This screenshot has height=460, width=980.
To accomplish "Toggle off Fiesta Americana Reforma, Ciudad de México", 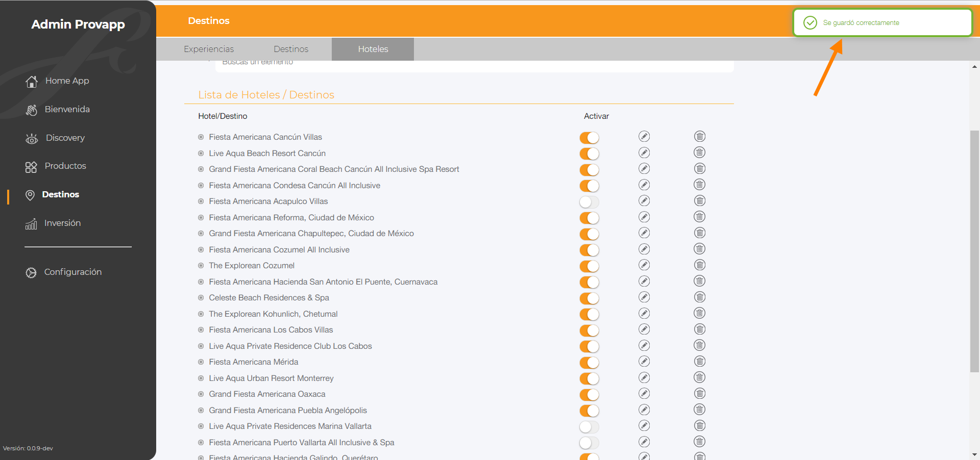I will pyautogui.click(x=589, y=218).
